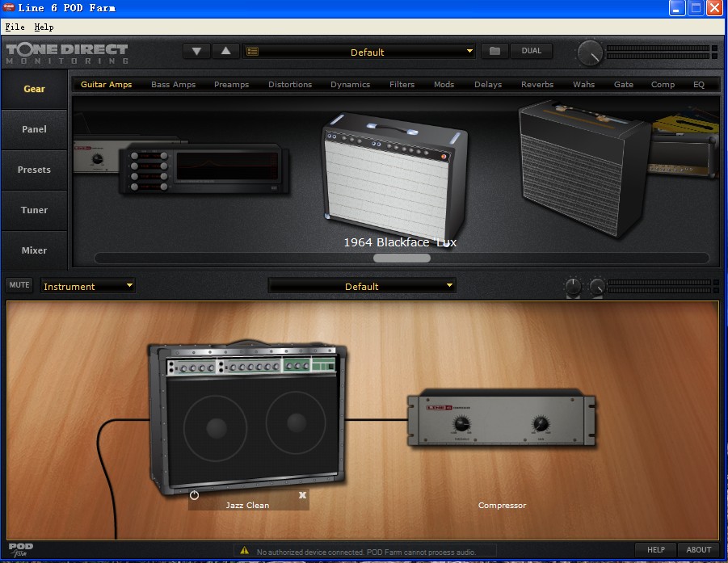Expand the Instrument input dropdown
This screenshot has width=728, height=563.
[88, 286]
